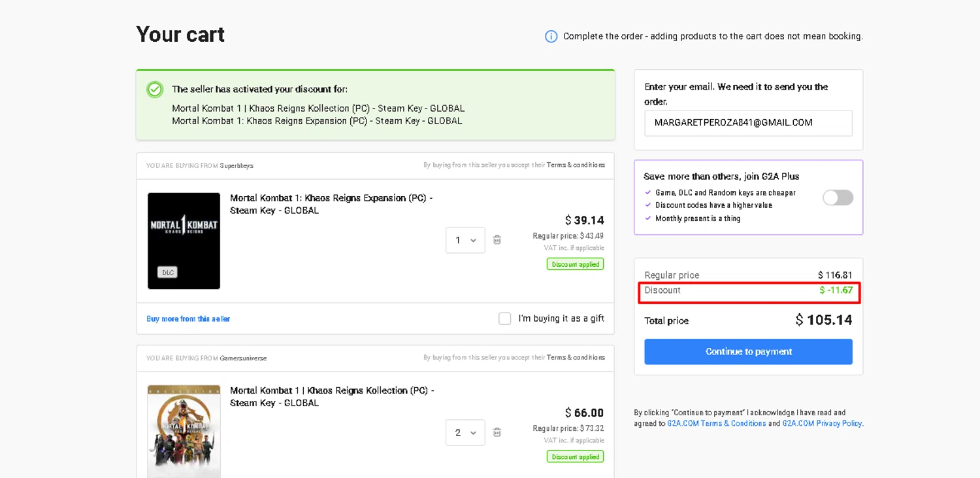The height and width of the screenshot is (478, 980).
Task: Enable the G2A Plus toggle switch
Action: click(838, 197)
